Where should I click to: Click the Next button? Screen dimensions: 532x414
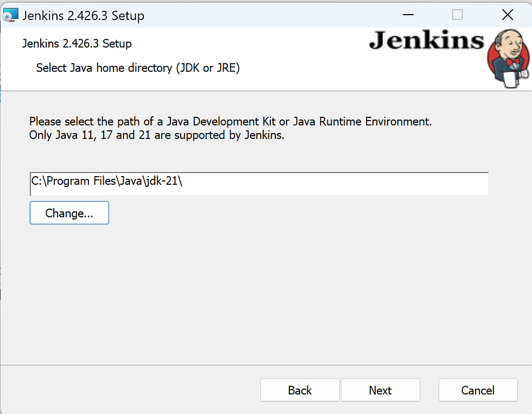[x=381, y=390]
